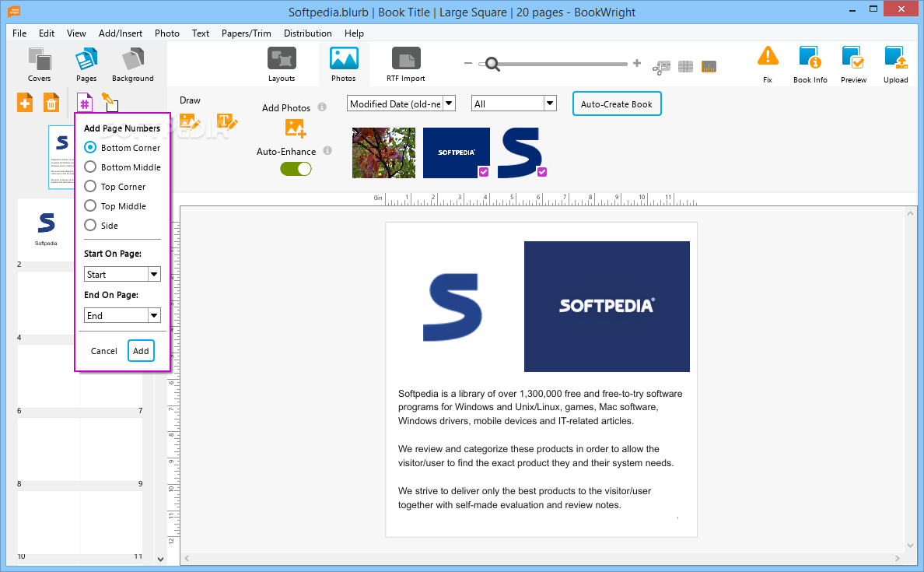Click Add in page numbers popup
Viewport: 924px width, 572px height.
click(141, 351)
